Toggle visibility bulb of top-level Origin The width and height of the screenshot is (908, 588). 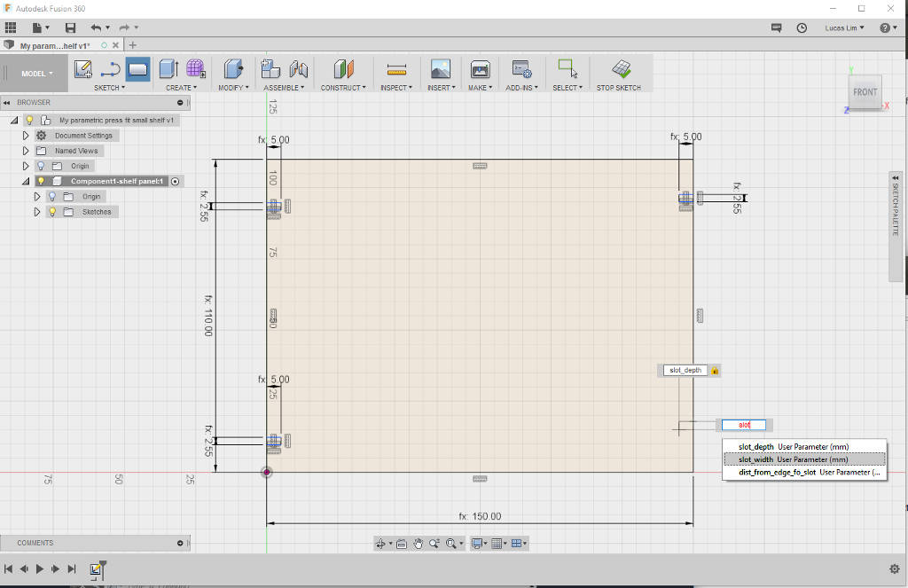(x=41, y=166)
